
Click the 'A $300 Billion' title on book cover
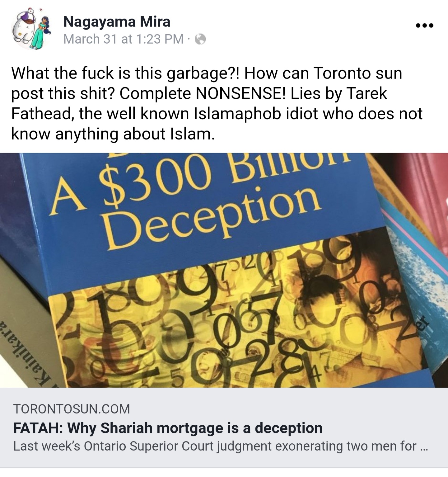click(199, 181)
